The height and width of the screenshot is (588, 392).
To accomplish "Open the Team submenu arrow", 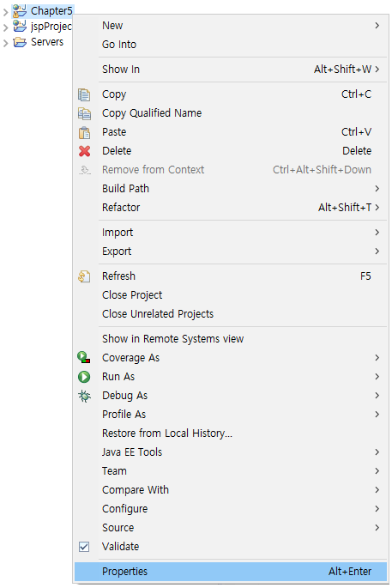I will click(377, 471).
